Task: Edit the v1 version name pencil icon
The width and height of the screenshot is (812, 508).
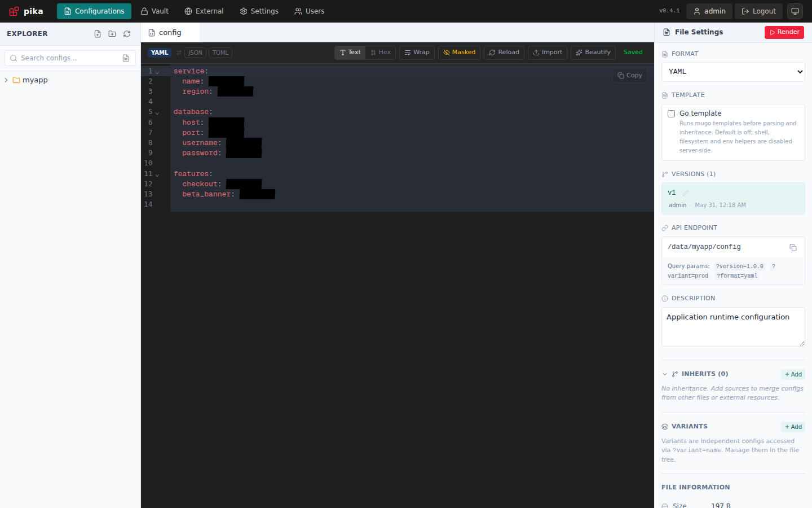Action: click(x=686, y=193)
